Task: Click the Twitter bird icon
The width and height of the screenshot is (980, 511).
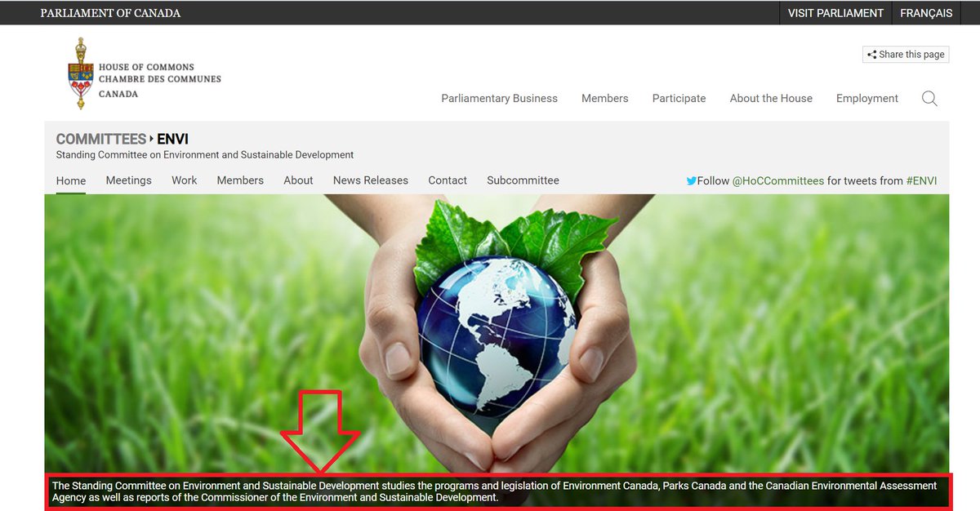Action: [691, 181]
